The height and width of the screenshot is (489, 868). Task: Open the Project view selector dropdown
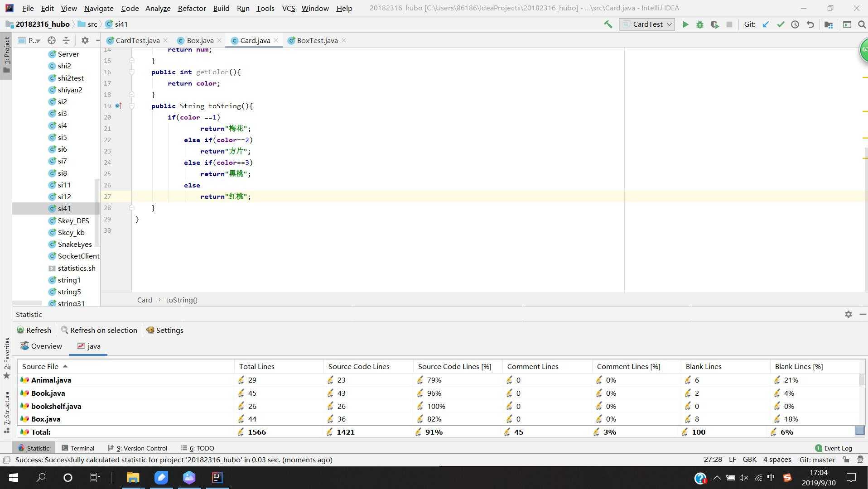click(x=29, y=40)
